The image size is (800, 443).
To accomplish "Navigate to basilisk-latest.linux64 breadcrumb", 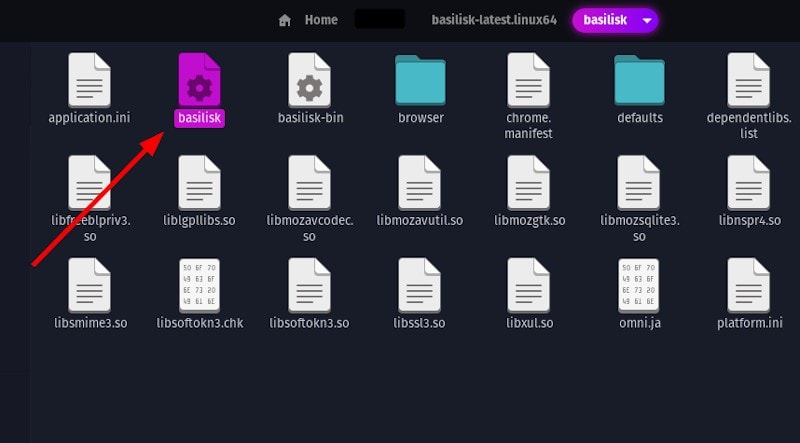I will click(494, 20).
